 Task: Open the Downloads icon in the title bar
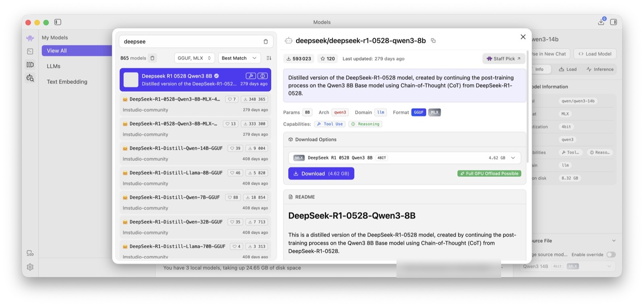point(601,22)
